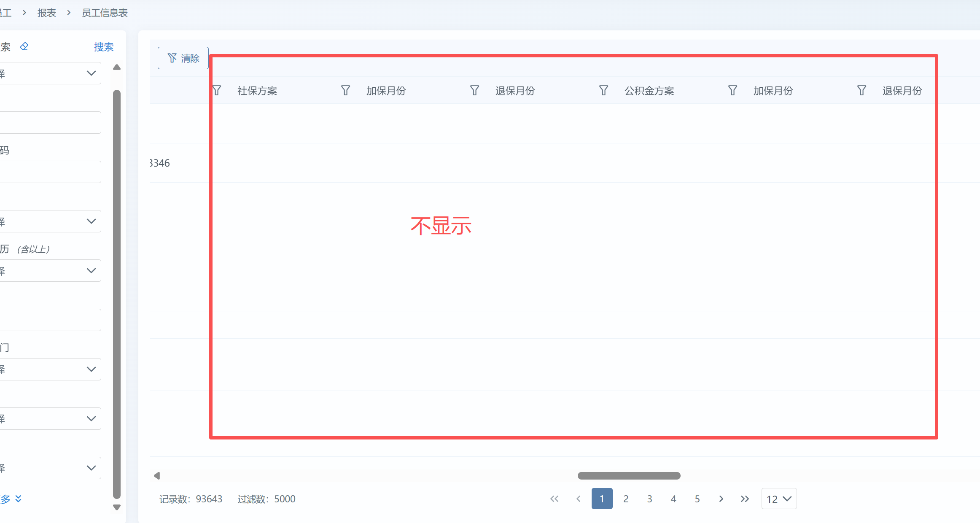
Task: Open the page size dropdown showing 12
Action: [x=779, y=499]
